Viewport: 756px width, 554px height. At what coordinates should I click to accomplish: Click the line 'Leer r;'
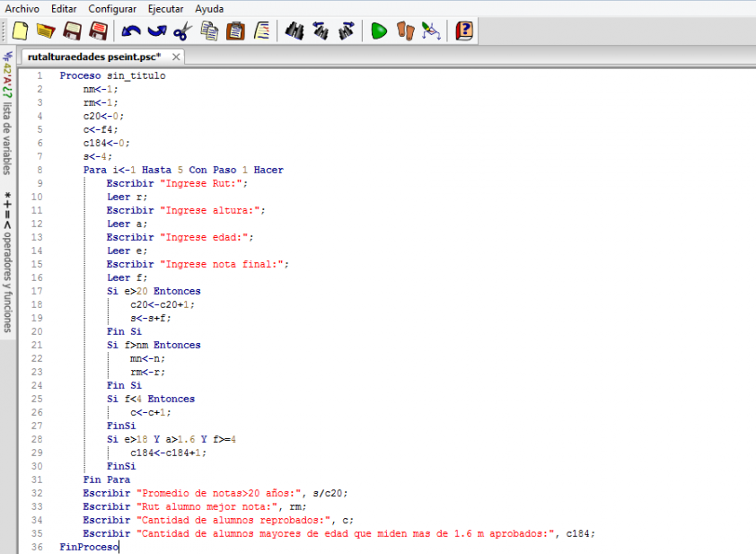pyautogui.click(x=127, y=197)
